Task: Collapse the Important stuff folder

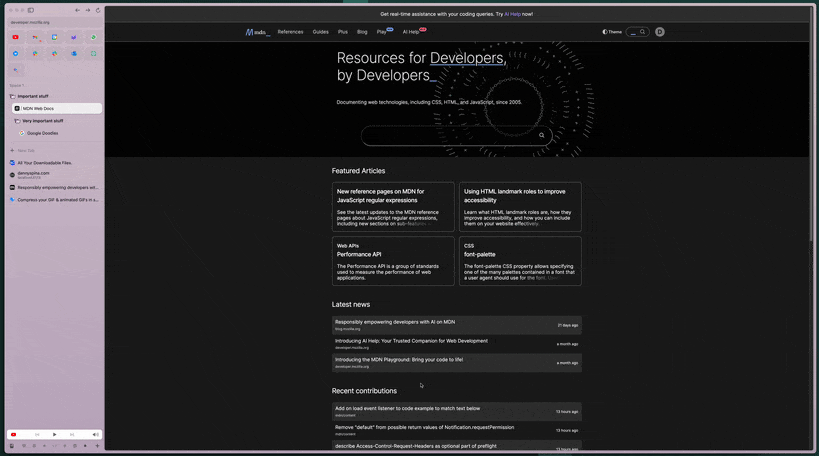Action: 33,96
